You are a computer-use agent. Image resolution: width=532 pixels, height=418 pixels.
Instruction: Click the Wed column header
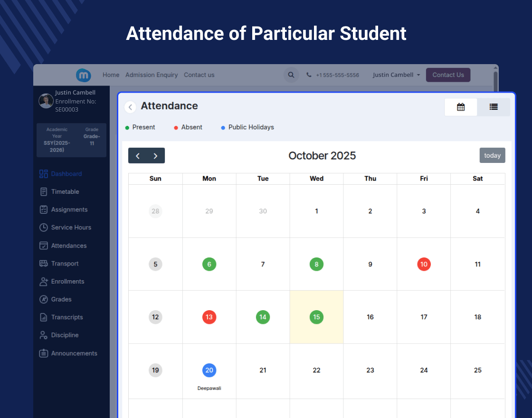click(316, 179)
